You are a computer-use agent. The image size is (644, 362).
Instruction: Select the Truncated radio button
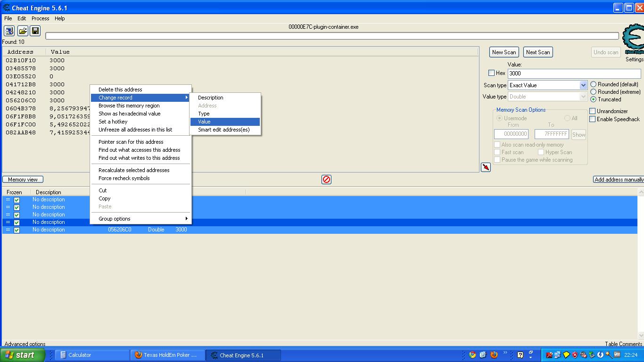tap(593, 99)
